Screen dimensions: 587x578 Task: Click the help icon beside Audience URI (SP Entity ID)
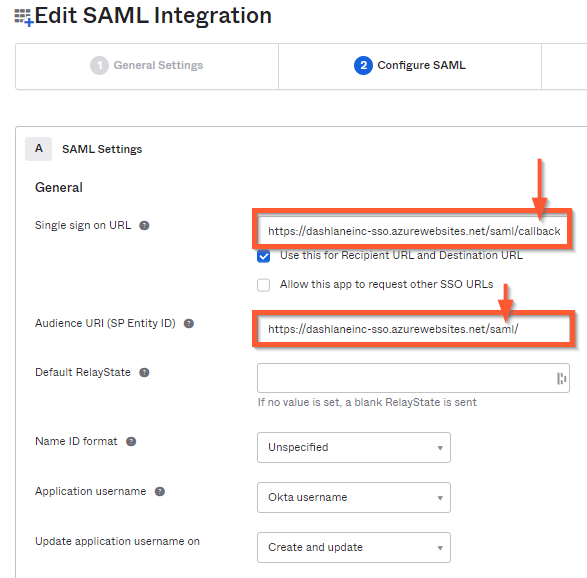coord(189,323)
